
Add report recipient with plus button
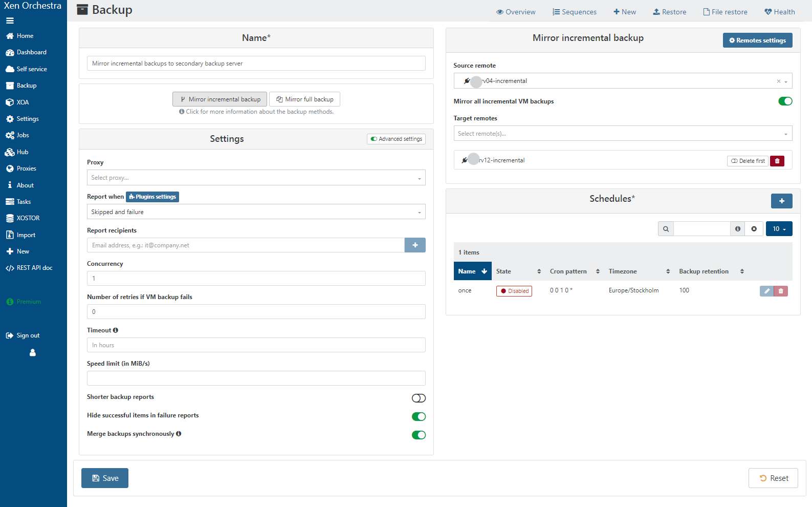(415, 245)
